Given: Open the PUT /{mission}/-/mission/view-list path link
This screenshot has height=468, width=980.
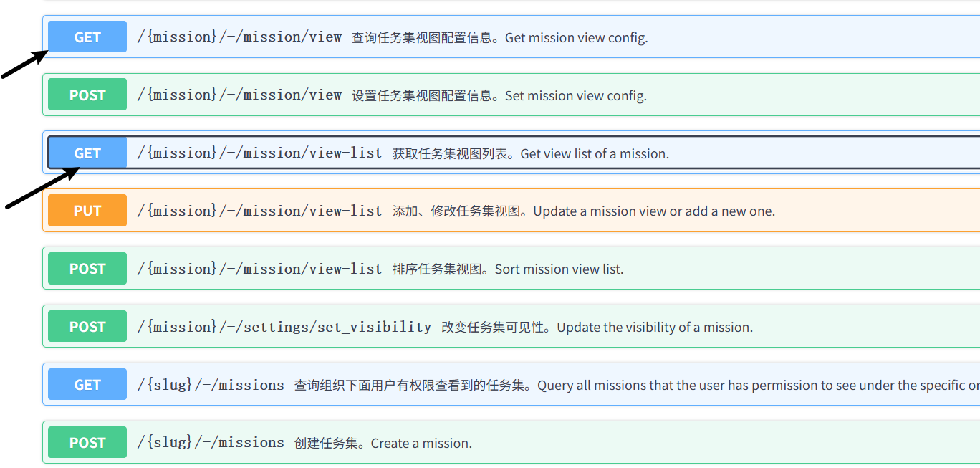Looking at the screenshot, I should pos(259,211).
